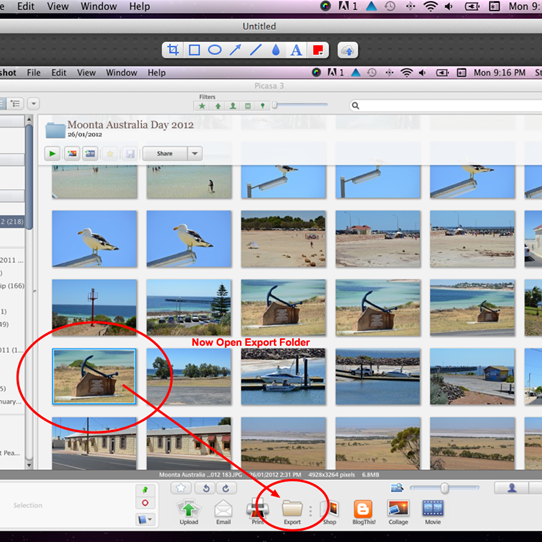
Task: Filter by photos with faces
Action: click(x=233, y=106)
